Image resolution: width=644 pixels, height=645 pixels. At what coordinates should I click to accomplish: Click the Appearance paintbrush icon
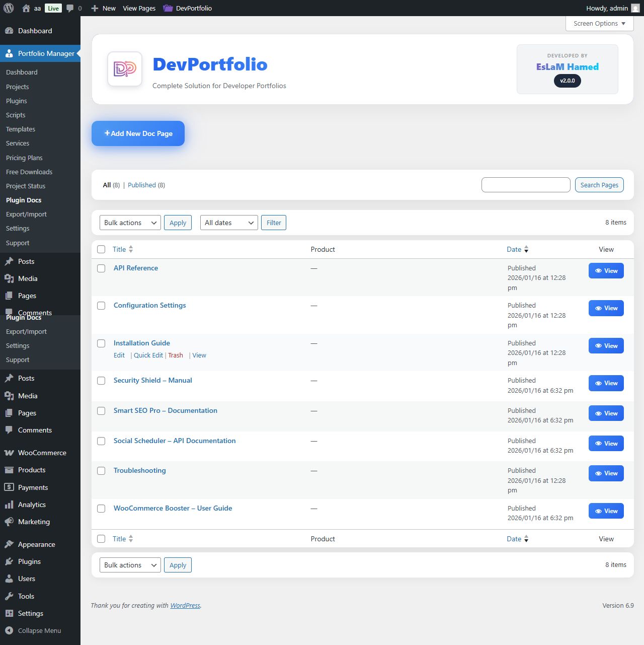click(9, 544)
